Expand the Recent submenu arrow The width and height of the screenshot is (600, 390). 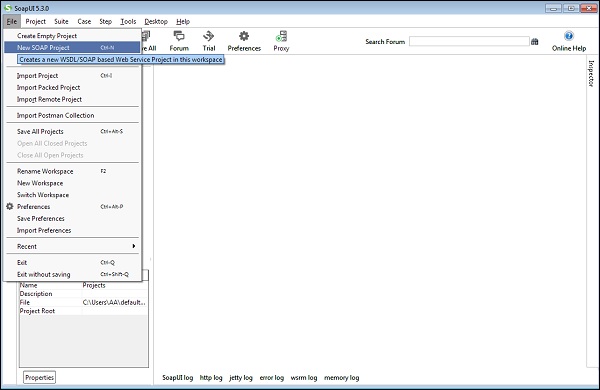pos(134,246)
